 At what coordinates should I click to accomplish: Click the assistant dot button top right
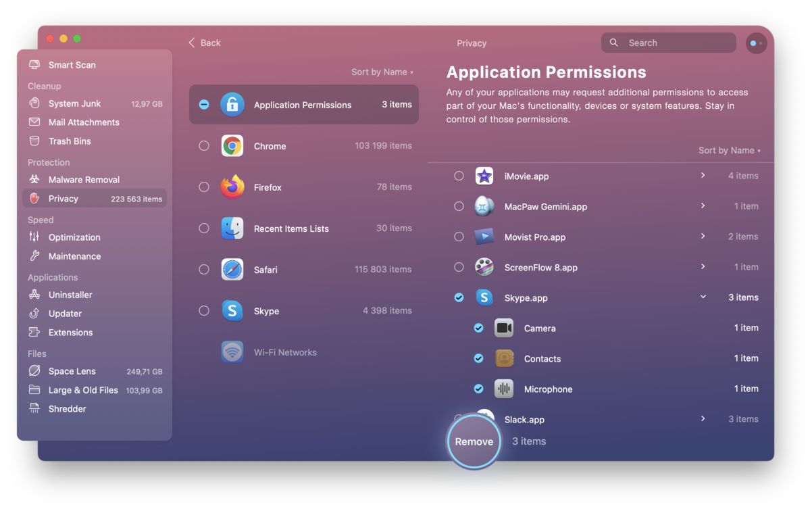[755, 43]
